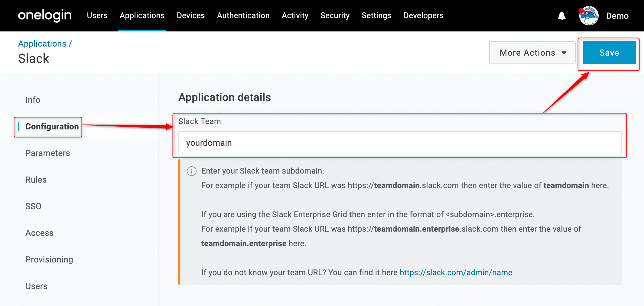Viewport: 644px width, 306px height.
Task: Open the Users top menu
Action: (97, 15)
